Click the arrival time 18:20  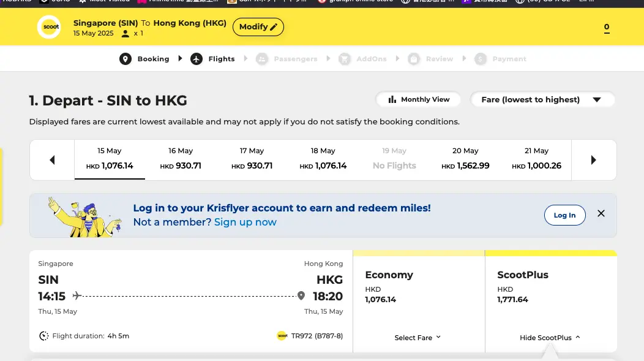coord(328,296)
